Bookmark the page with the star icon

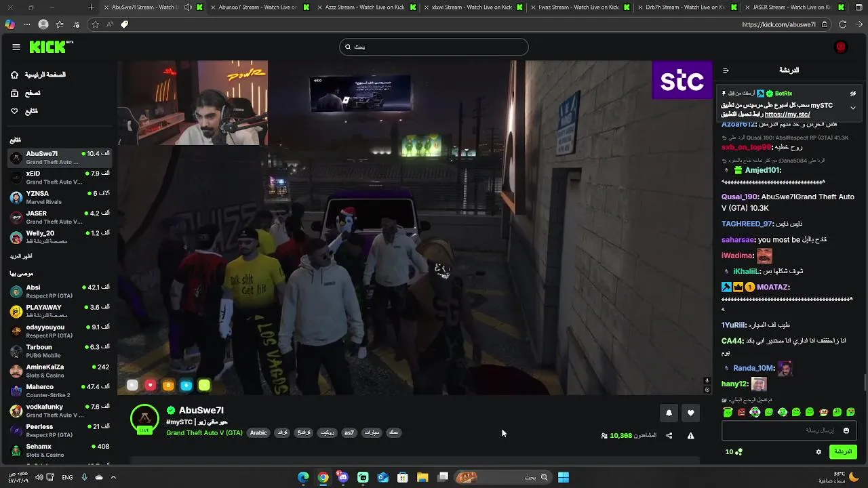pos(95,24)
